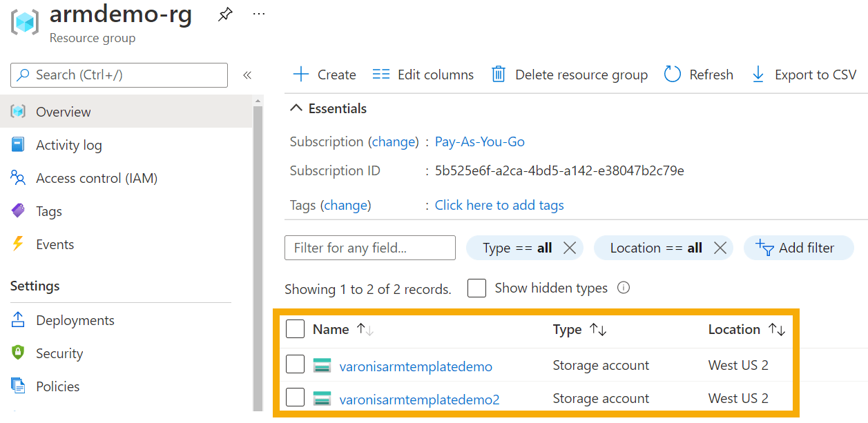Screen dimensions: 868x423
Task: Enable Show hidden types
Action: [476, 288]
